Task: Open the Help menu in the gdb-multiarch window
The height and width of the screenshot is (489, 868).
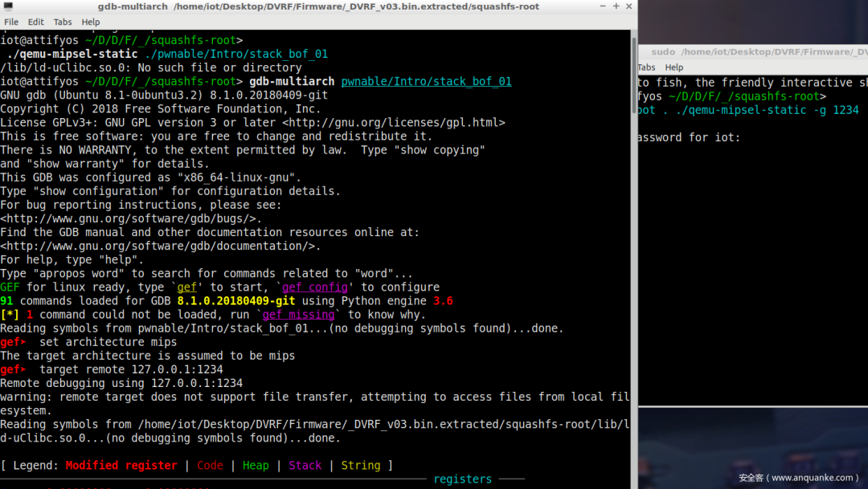Action: (91, 22)
